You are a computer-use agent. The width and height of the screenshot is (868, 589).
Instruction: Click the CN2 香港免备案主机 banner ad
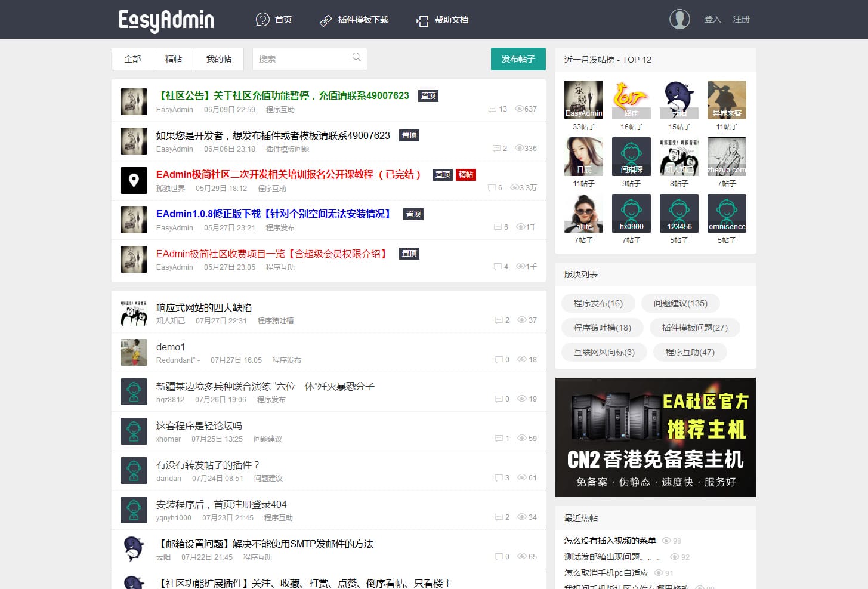coord(655,437)
